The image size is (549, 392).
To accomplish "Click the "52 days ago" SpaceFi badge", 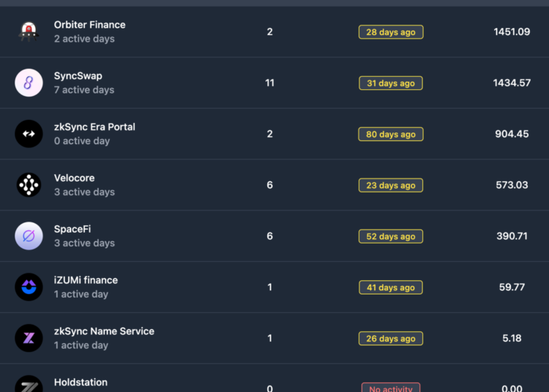I will click(391, 237).
